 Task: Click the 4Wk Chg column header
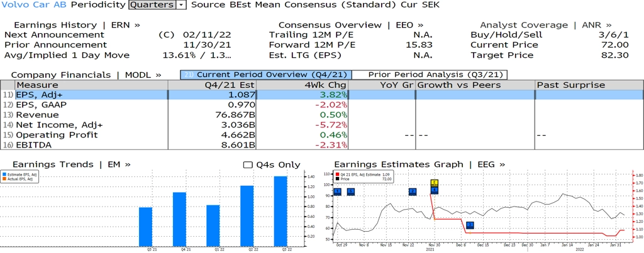point(303,85)
